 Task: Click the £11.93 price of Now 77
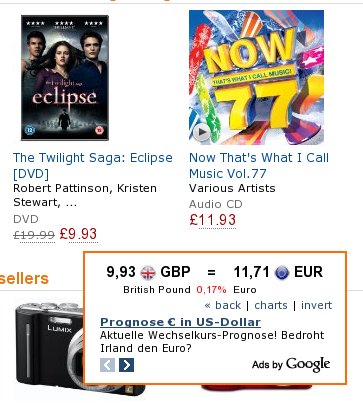(213, 220)
